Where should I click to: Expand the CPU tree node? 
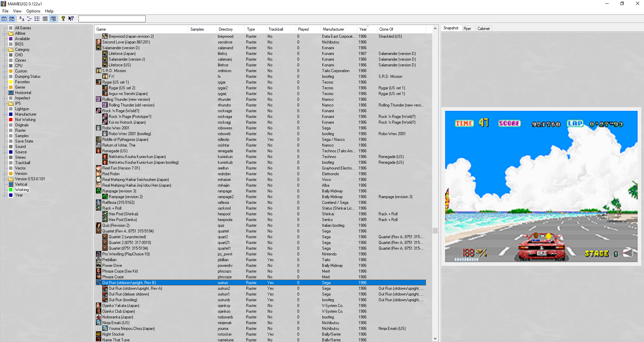(x=4, y=66)
